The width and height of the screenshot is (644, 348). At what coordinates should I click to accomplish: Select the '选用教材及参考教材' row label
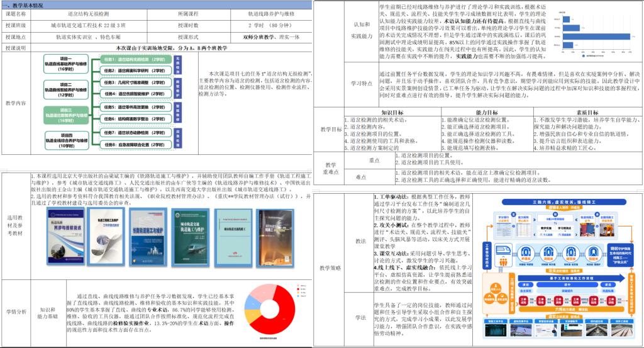[x=15, y=225]
